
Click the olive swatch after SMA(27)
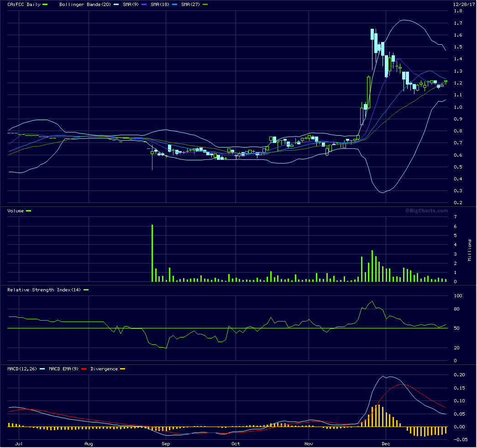point(205,5)
